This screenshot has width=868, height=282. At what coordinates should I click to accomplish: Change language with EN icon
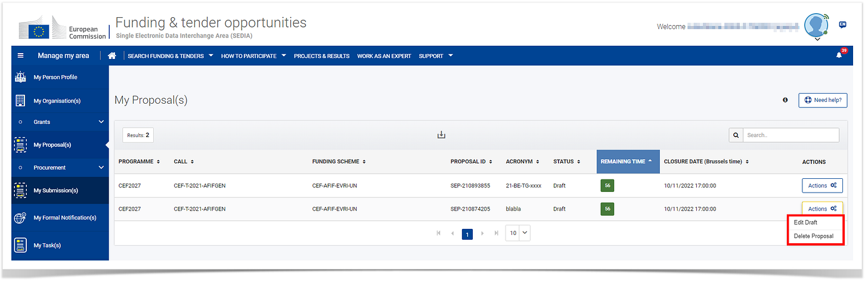coord(843,24)
